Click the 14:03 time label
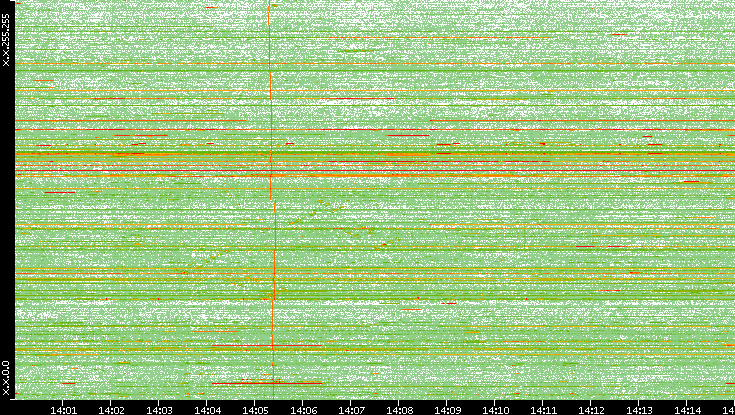 tap(159, 410)
